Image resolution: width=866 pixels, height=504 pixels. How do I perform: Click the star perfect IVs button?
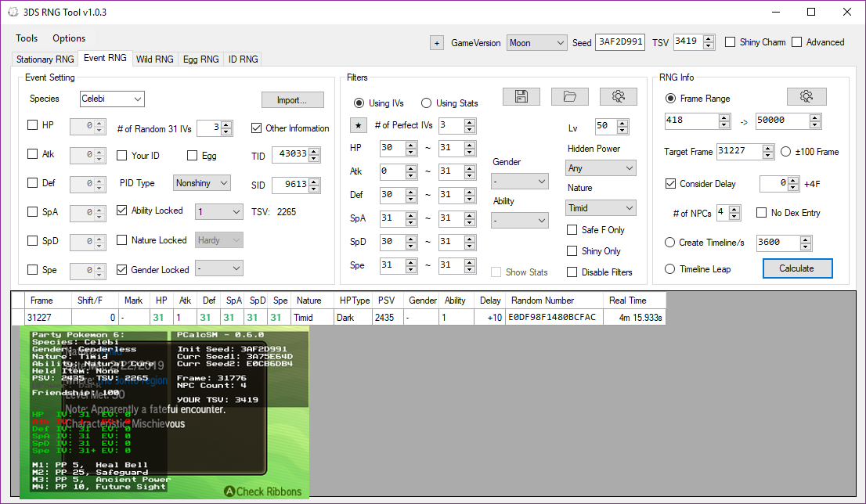[359, 125]
